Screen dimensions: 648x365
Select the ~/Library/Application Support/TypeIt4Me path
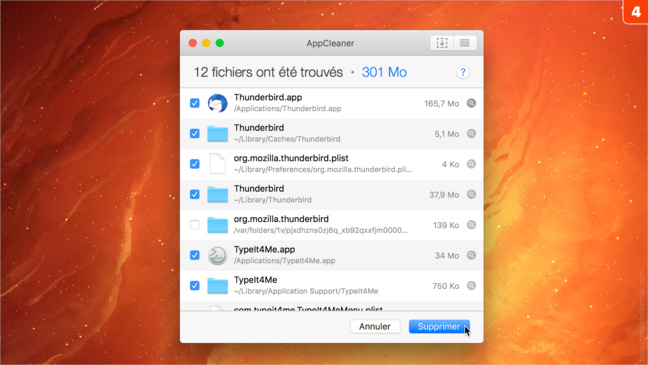(x=306, y=291)
